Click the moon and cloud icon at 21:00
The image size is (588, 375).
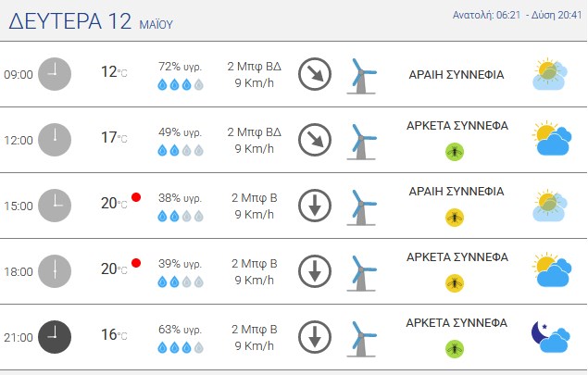(x=551, y=336)
